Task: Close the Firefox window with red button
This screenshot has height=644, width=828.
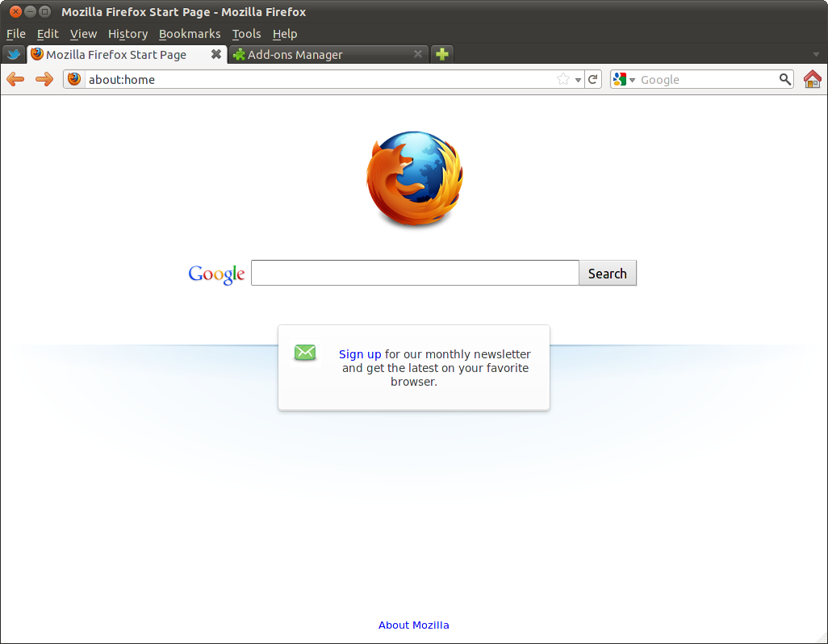Action: click(x=16, y=11)
